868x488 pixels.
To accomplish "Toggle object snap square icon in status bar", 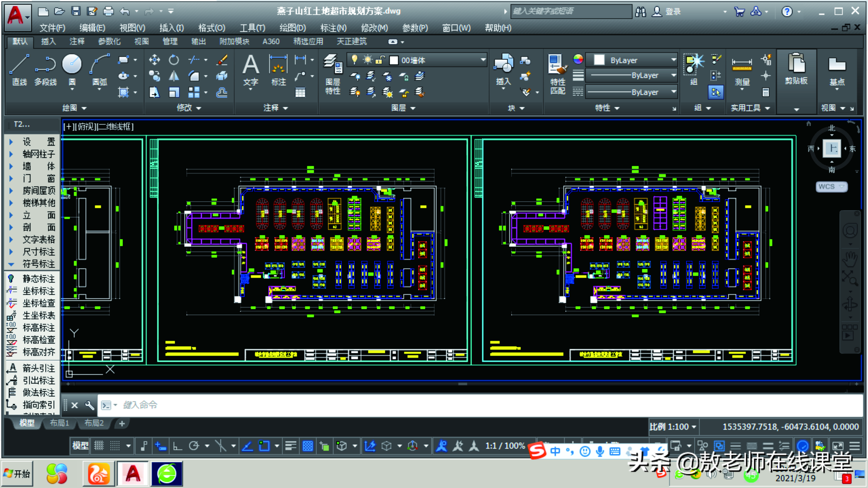I will point(264,446).
